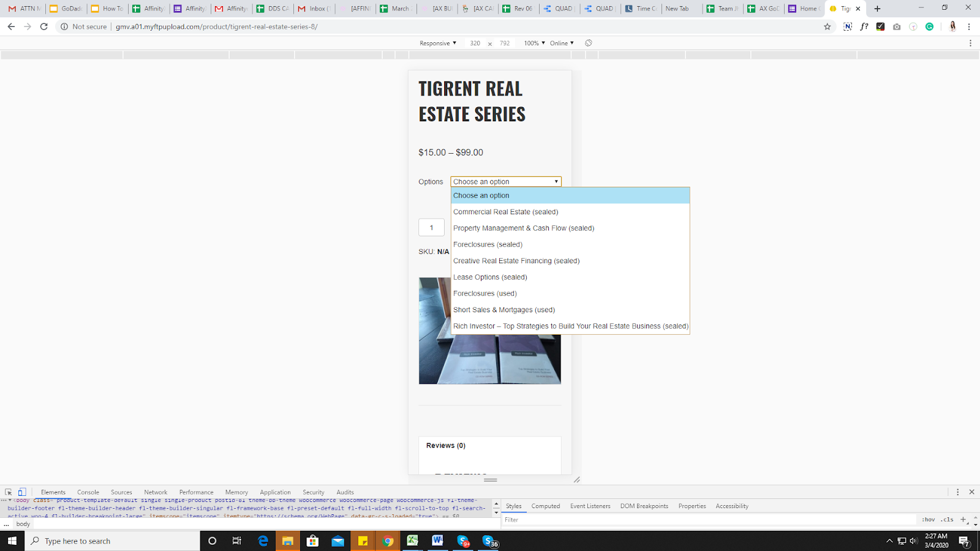Select Commercial Real Estate (sealed) option

pyautogui.click(x=570, y=212)
